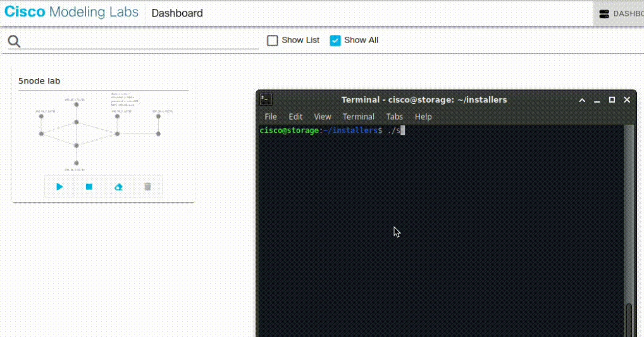Expand the View menu in terminal
Image resolution: width=644 pixels, height=337 pixels.
(323, 117)
